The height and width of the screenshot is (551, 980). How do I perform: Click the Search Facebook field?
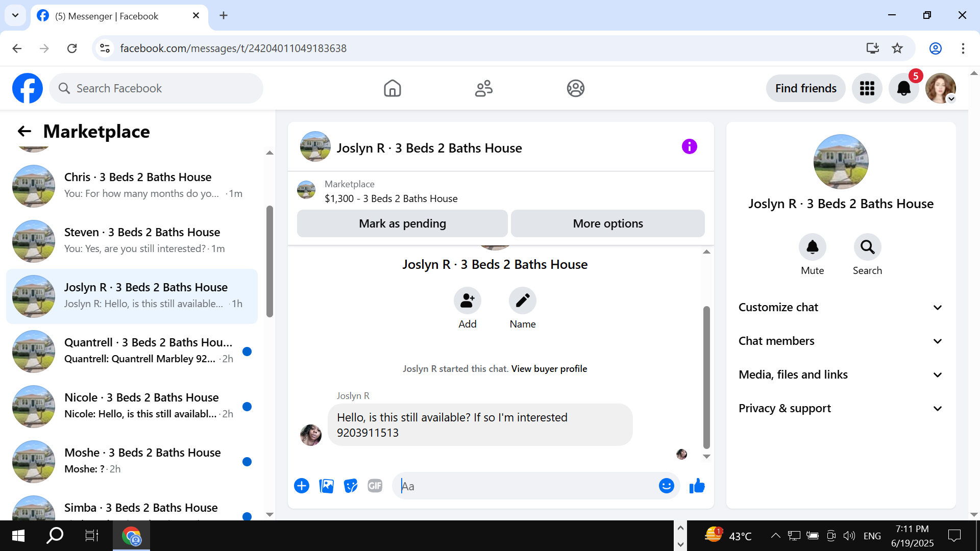click(156, 88)
